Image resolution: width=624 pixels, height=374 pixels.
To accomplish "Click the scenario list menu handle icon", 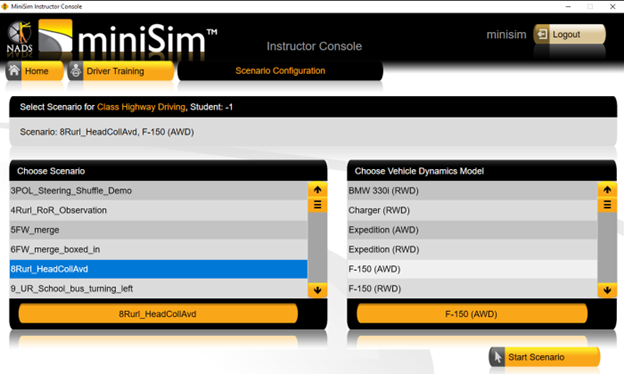I will click(x=317, y=205).
